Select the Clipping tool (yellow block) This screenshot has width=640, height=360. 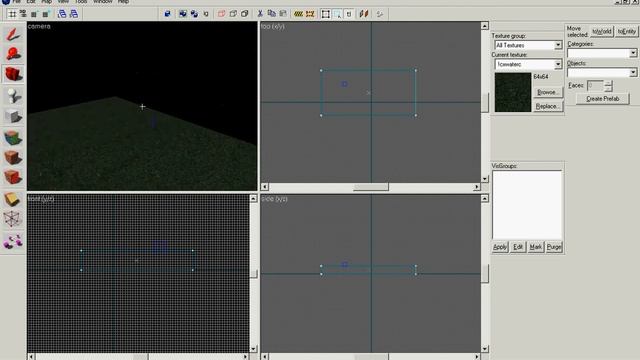13,199
